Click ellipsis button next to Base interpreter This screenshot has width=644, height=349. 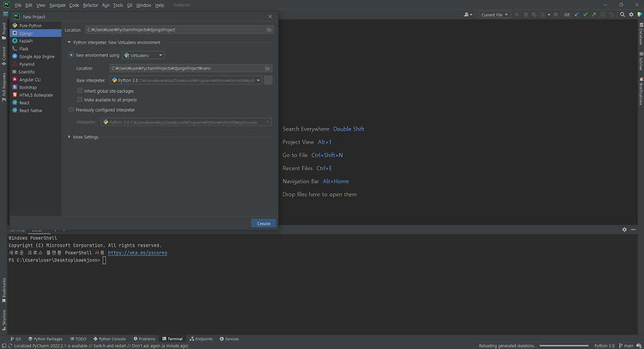[x=268, y=81]
